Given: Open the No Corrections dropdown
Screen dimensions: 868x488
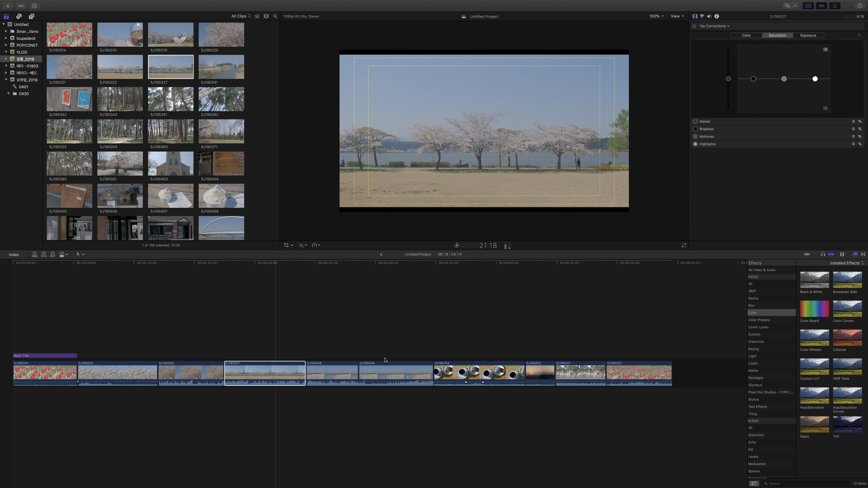Looking at the screenshot, I should tap(714, 26).
